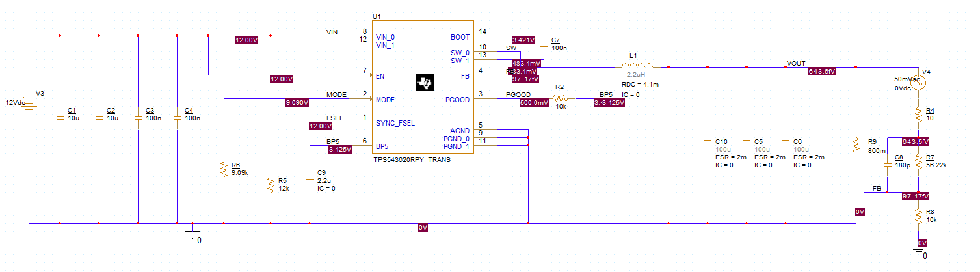Select capacitor C9 symbol

[310, 180]
